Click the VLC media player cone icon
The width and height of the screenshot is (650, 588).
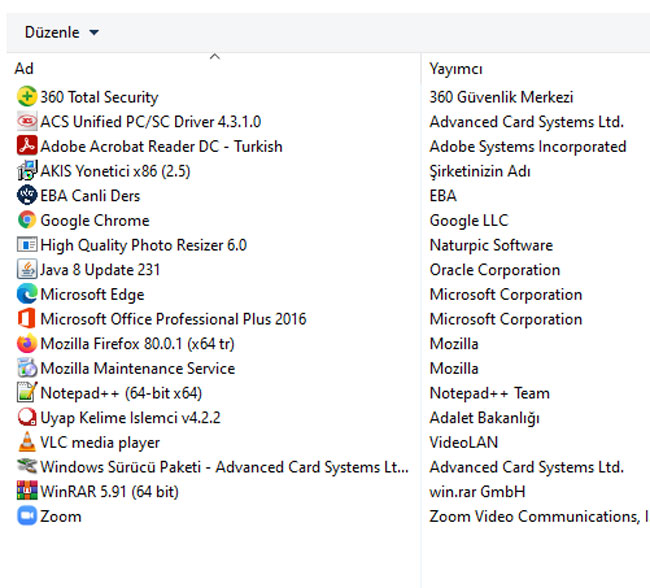point(27,442)
